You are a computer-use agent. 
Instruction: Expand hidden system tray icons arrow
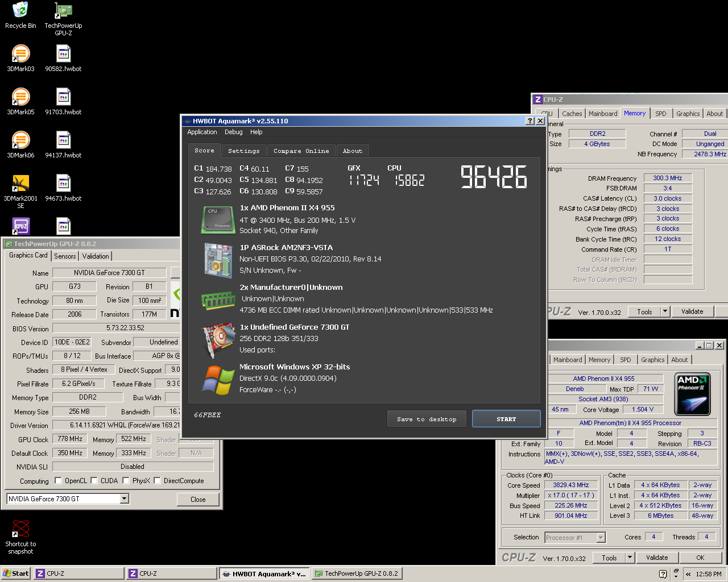[688, 574]
